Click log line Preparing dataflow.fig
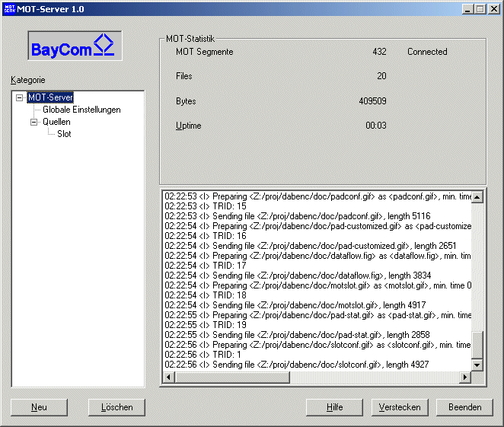Screen dimensions: 504x427 [x=318, y=256]
